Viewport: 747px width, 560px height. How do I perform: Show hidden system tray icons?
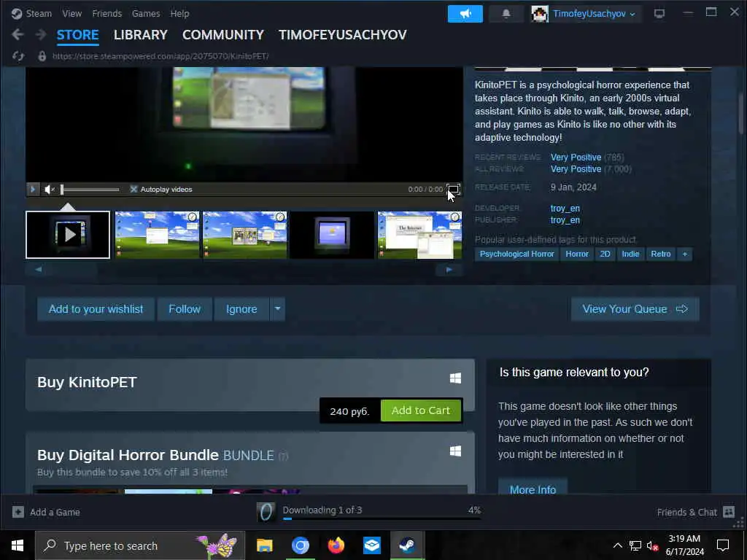pyautogui.click(x=617, y=545)
